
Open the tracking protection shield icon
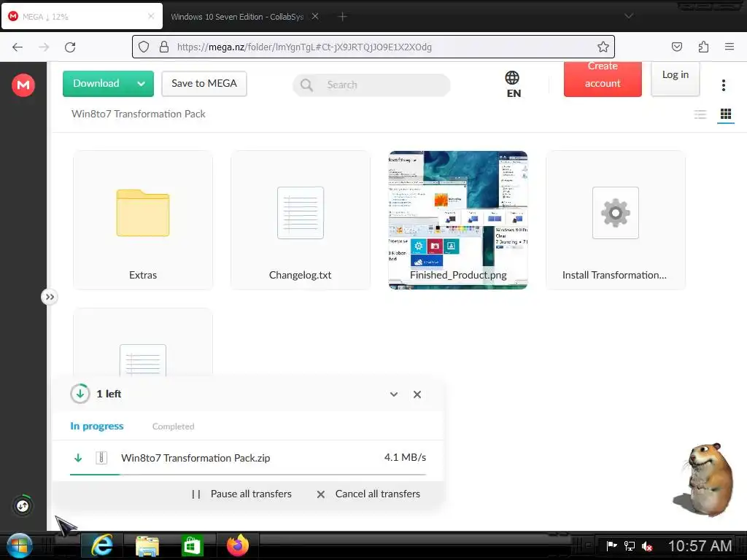coord(144,47)
